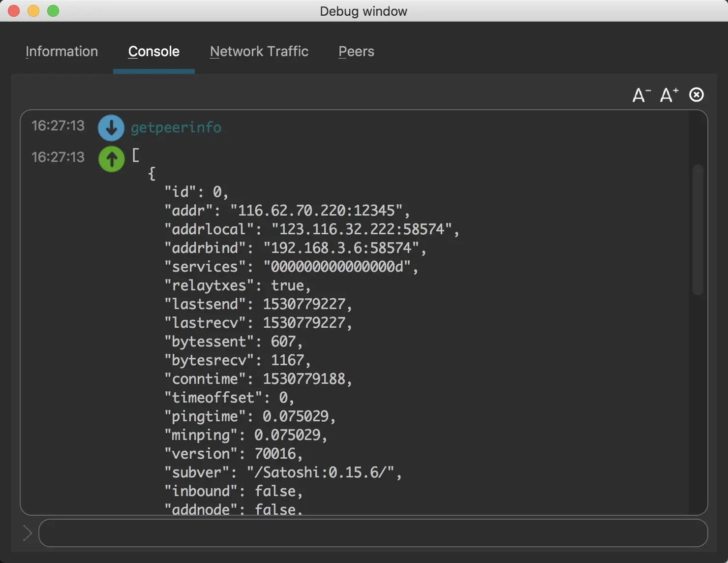Screen dimensions: 728x563
Task: Select the "bytesrecv": 1167 line
Action: click(238, 360)
